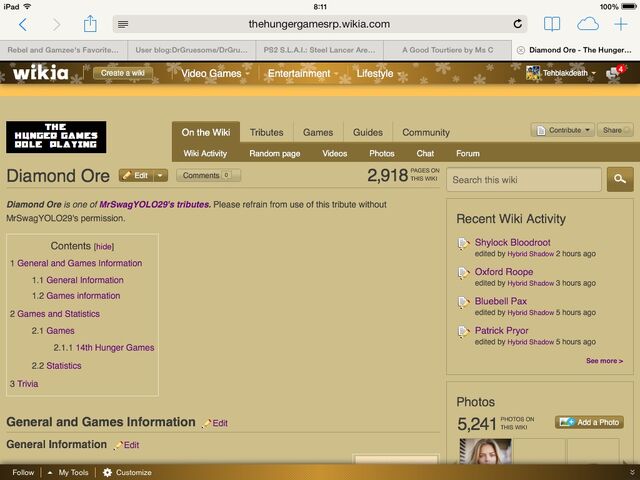Open the notifications icon with badge
This screenshot has width=640, height=480.
point(615,72)
